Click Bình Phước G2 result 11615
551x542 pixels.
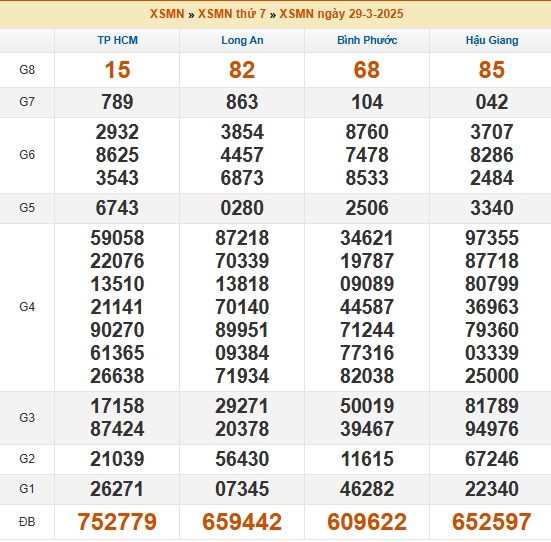(x=367, y=459)
